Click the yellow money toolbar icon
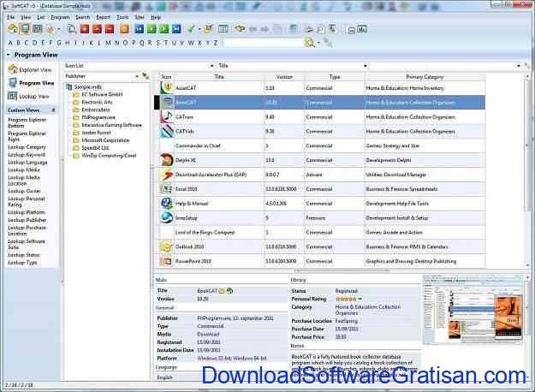 (240, 28)
